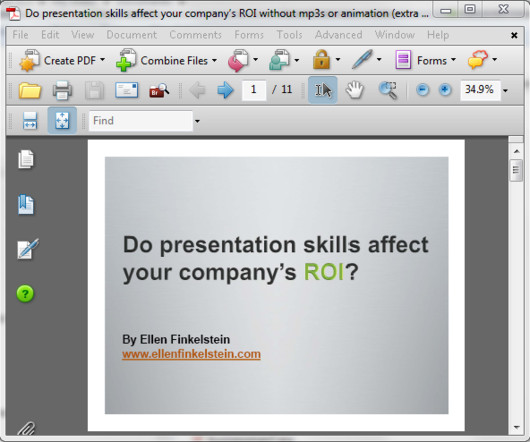Open the Advanced menu
This screenshot has width=530, height=442.
[339, 35]
